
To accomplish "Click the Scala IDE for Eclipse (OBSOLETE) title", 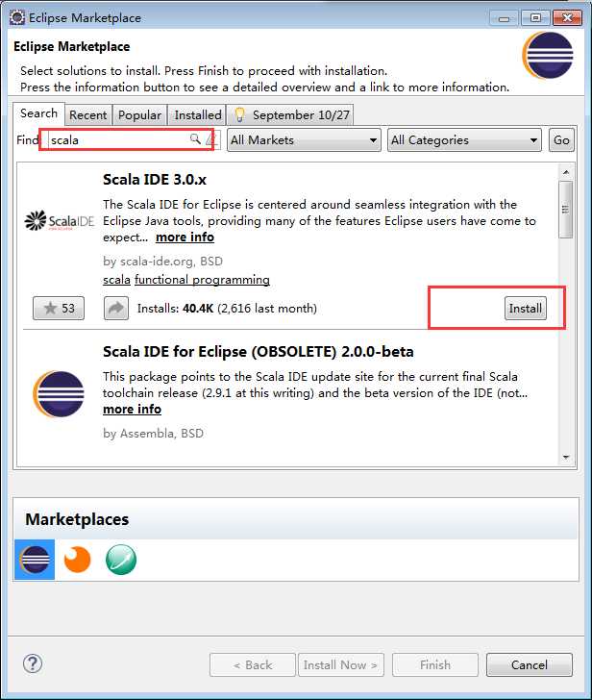I will (258, 351).
